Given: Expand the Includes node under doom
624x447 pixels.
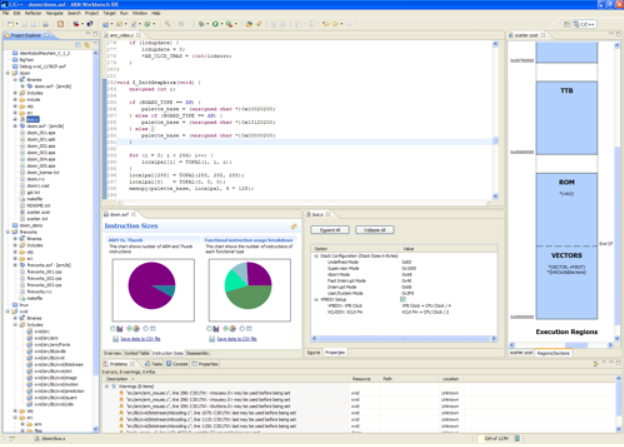Looking at the screenshot, I should pyautogui.click(x=15, y=93).
